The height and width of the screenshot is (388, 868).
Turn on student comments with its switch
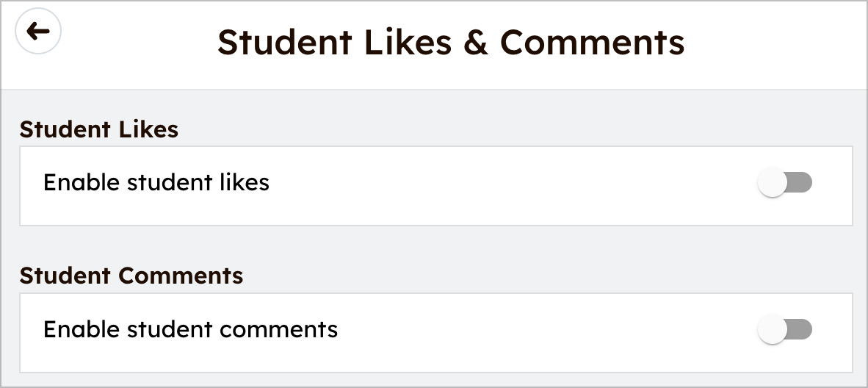tap(784, 330)
